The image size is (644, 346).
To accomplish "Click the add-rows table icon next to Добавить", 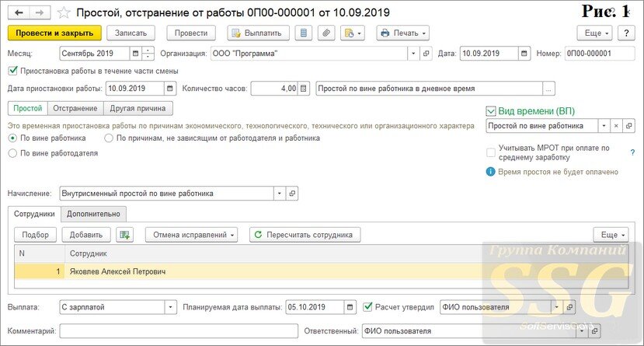I will click(124, 235).
